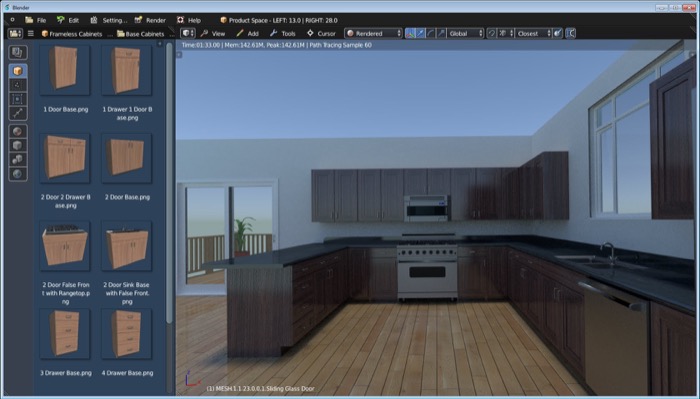Open the world globe library icon
This screenshot has width=700, height=399.
click(x=18, y=174)
